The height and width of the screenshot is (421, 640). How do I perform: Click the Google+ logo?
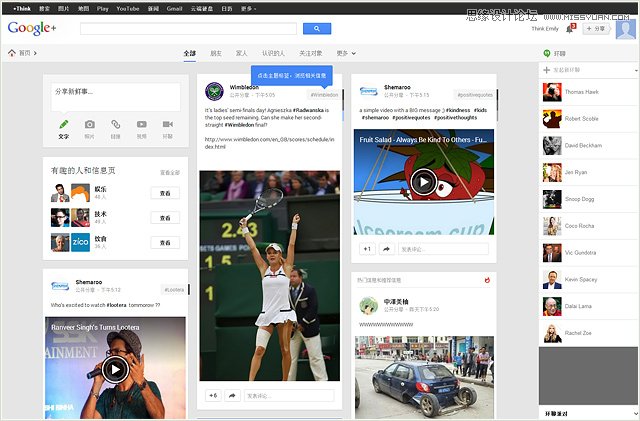32,28
